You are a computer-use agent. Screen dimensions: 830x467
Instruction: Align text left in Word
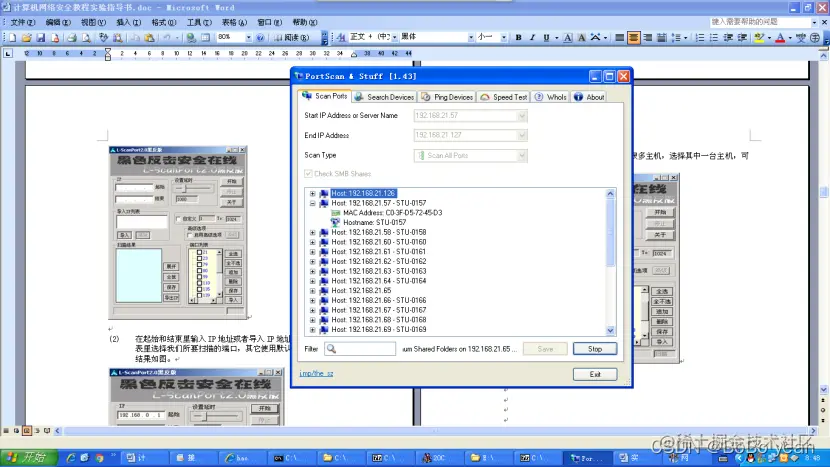click(x=619, y=38)
